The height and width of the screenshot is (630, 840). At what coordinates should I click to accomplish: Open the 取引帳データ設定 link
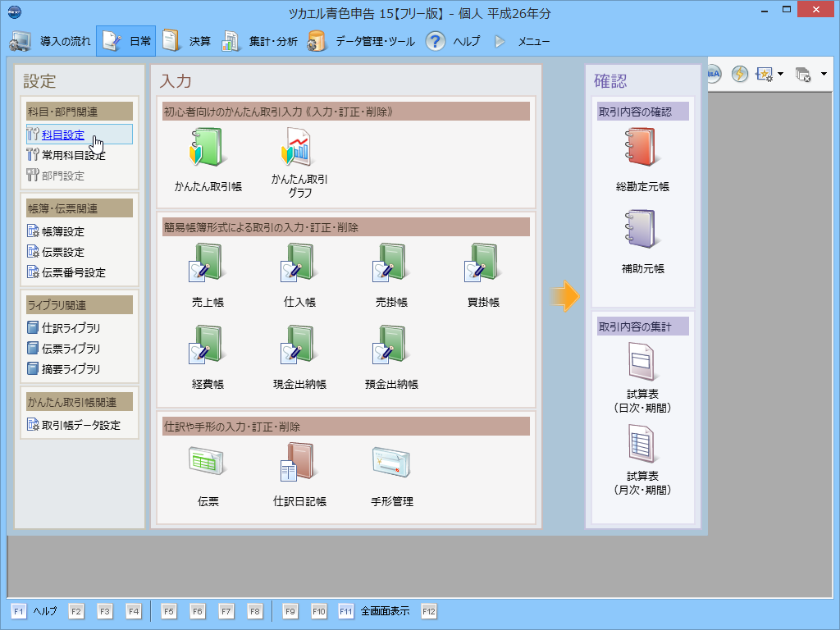point(81,426)
